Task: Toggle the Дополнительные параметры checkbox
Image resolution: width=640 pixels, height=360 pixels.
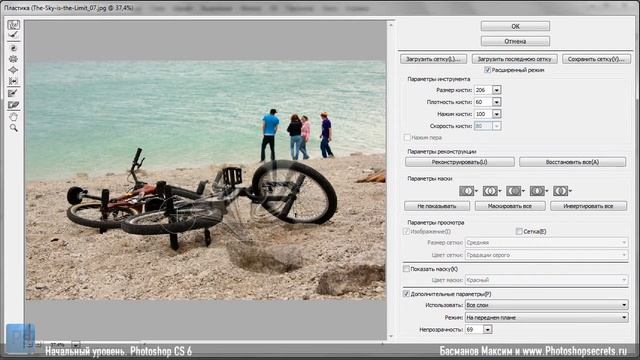Action: coord(406,294)
